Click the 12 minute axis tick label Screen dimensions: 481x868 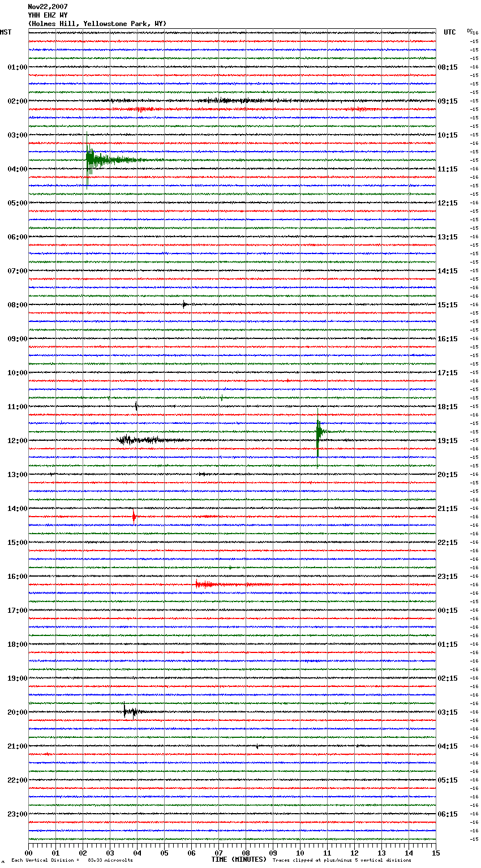coord(354,853)
